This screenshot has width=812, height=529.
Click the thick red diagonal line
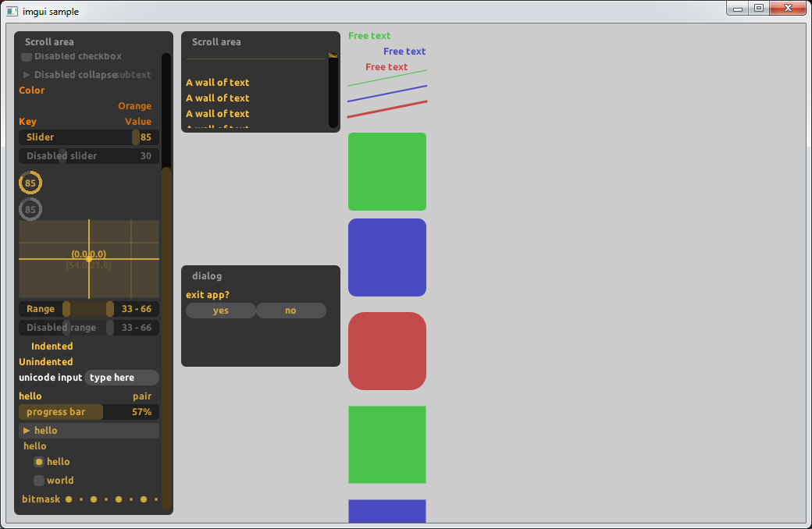(386, 109)
